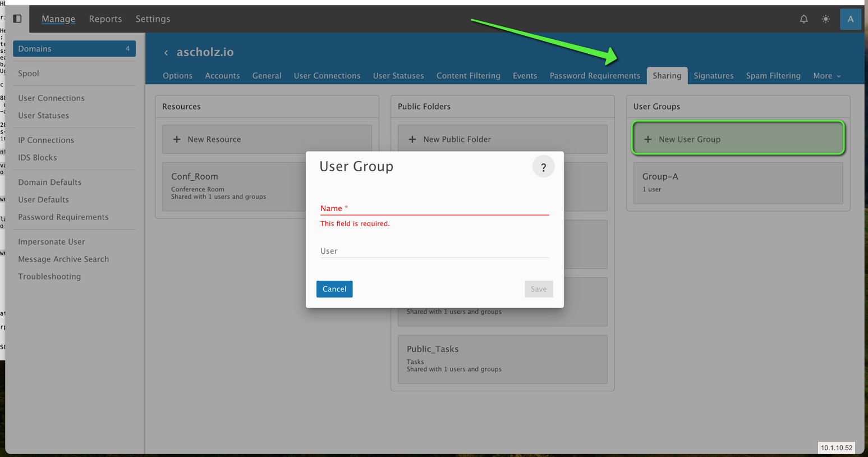Select the Reports menu
The width and height of the screenshot is (868, 457).
coord(105,19)
